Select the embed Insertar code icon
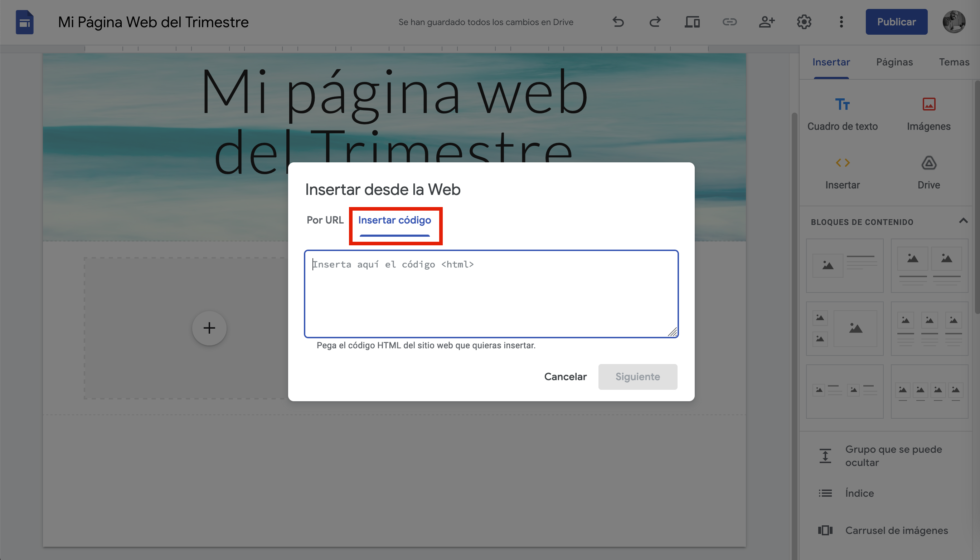 tap(843, 171)
